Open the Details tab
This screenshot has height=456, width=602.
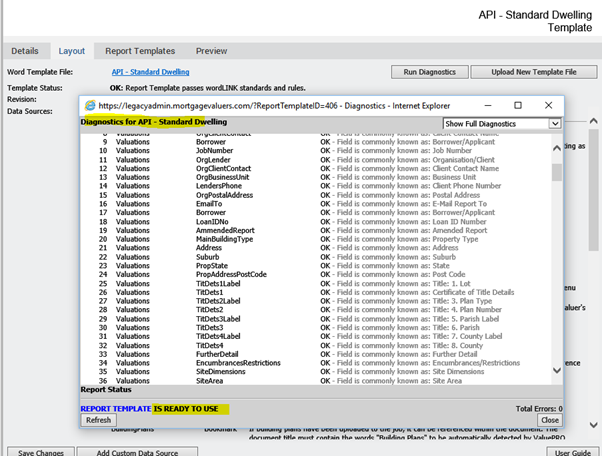point(25,51)
